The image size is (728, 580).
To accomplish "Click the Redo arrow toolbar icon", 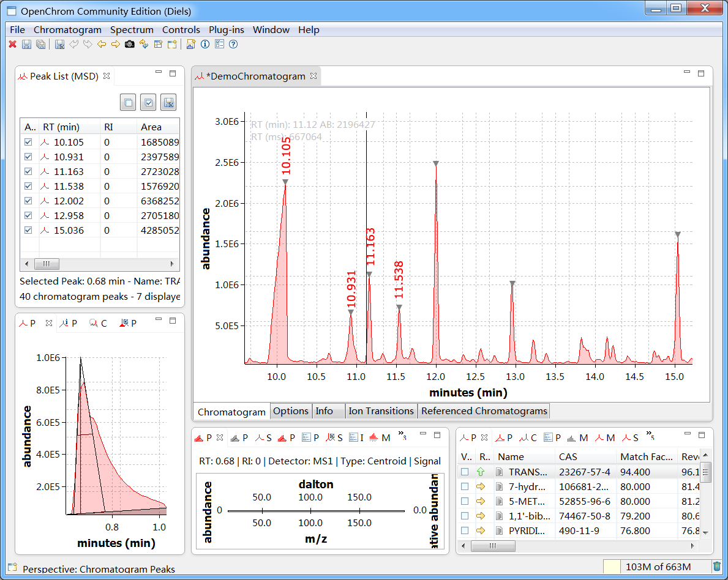I will point(88,44).
